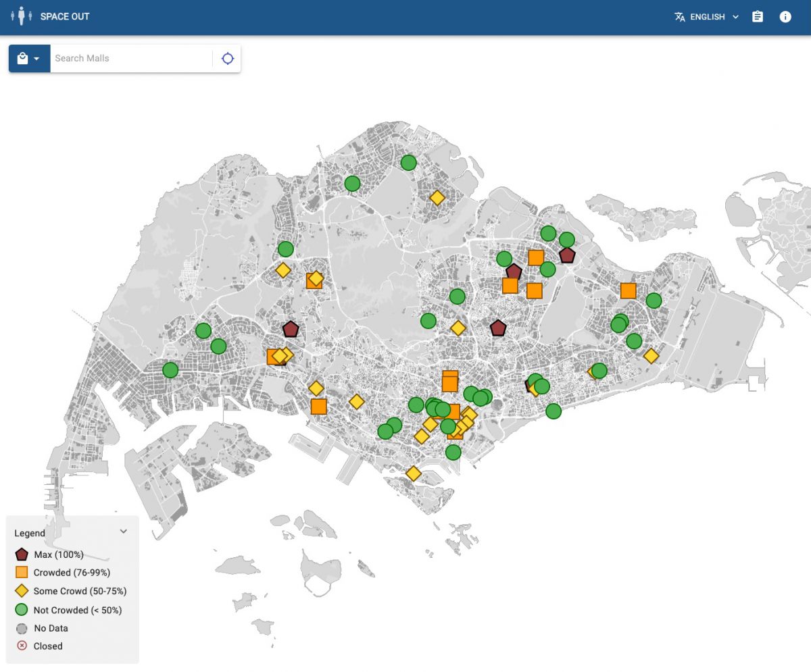Click the Closed icon in the legend

[21, 646]
